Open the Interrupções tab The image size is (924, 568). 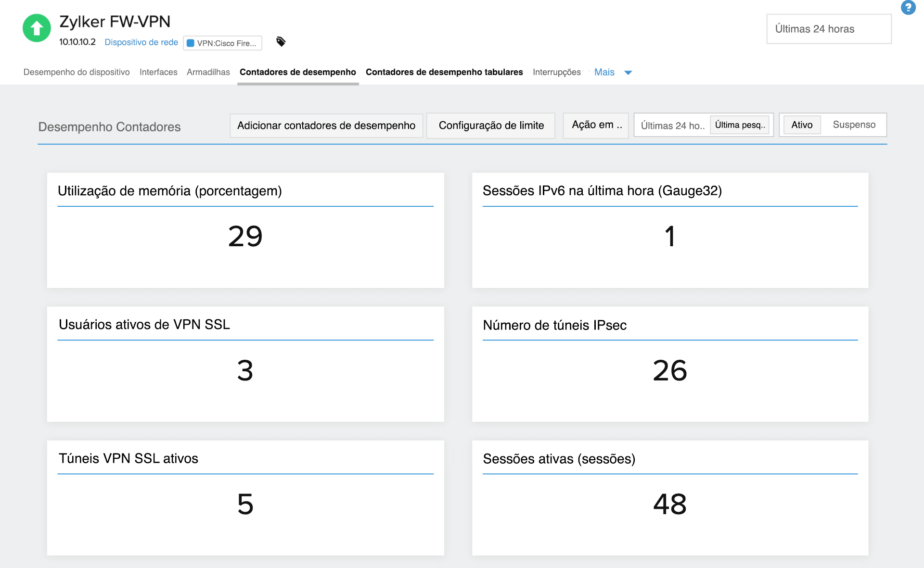(x=557, y=72)
